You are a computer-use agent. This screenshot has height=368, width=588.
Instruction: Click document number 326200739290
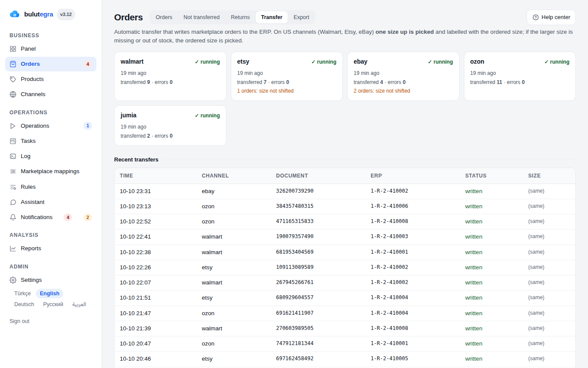tap(295, 191)
